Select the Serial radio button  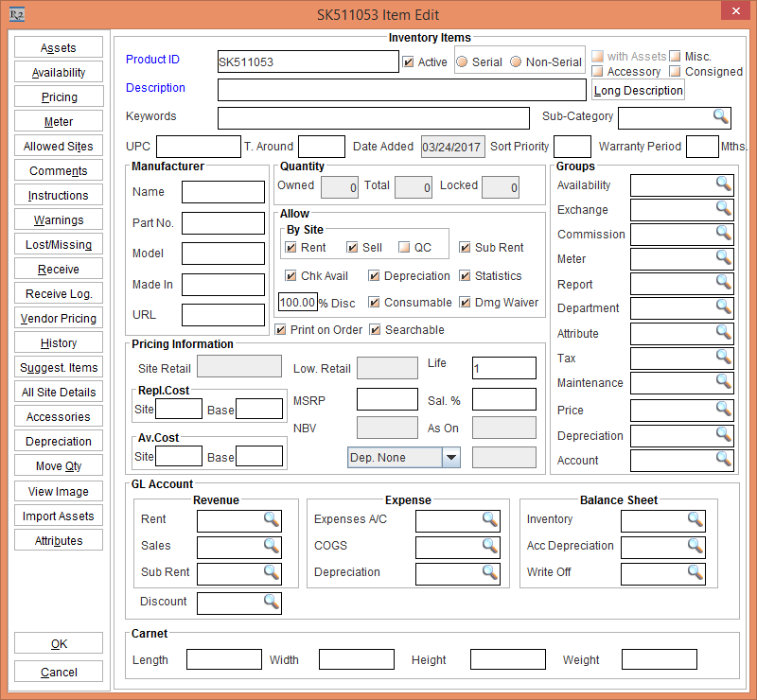[x=462, y=61]
